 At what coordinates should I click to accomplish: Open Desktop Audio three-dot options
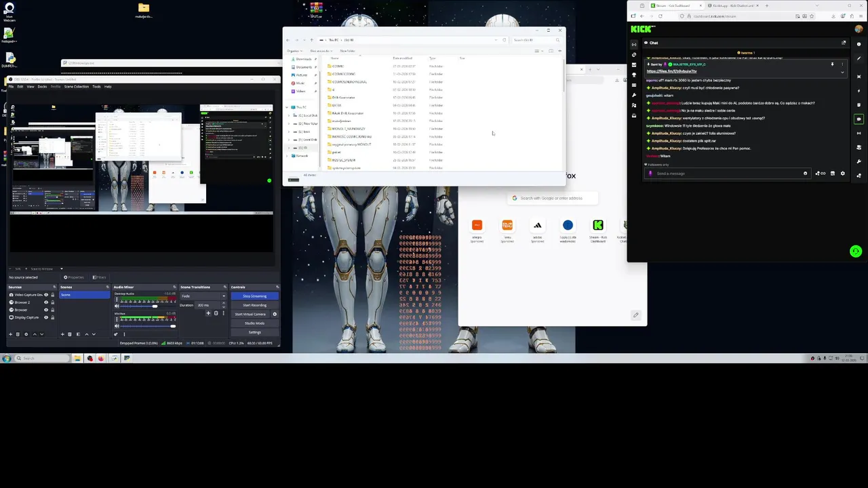point(117,300)
